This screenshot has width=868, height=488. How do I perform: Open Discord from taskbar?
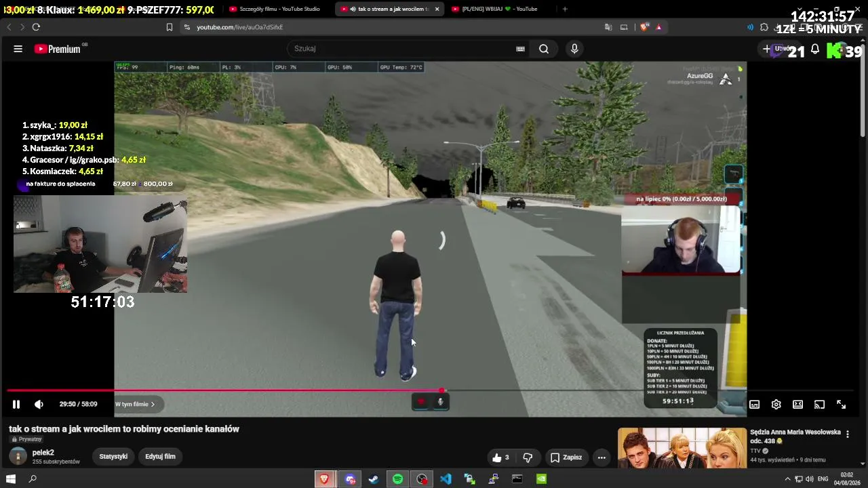pyautogui.click(x=350, y=479)
